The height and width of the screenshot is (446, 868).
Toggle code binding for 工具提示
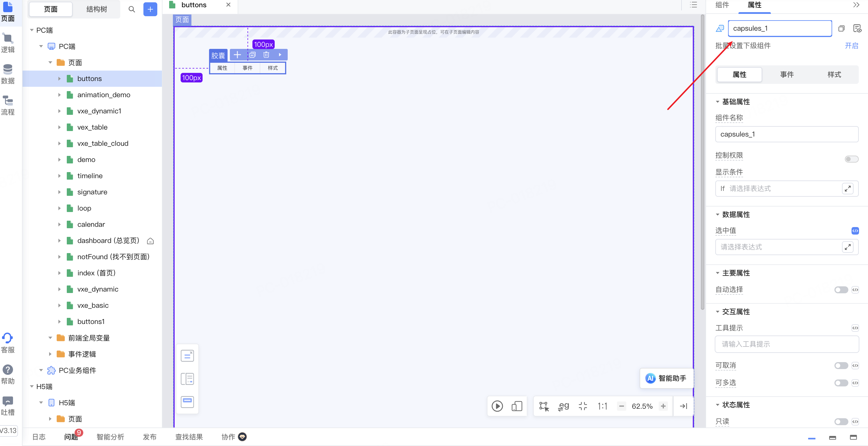[x=855, y=328]
